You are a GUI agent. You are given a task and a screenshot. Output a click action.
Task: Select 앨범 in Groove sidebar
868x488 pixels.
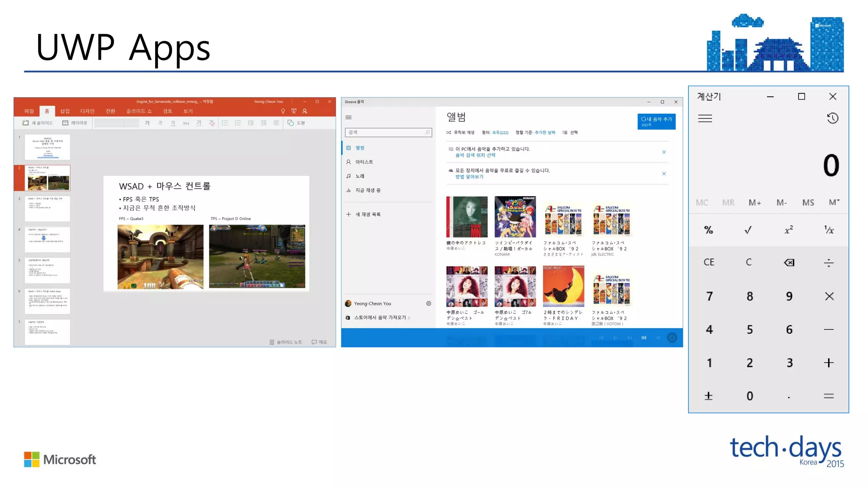pos(360,148)
